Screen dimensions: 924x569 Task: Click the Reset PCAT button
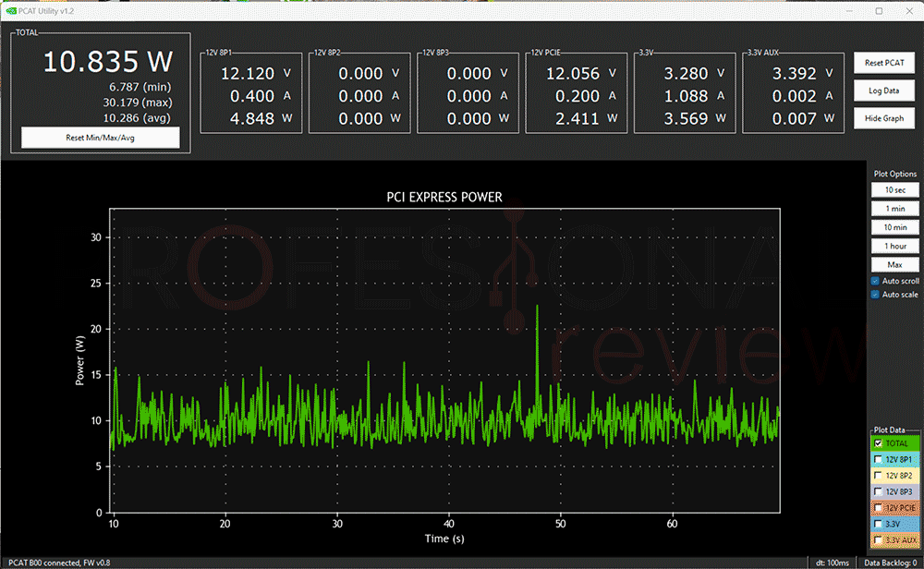pos(884,63)
